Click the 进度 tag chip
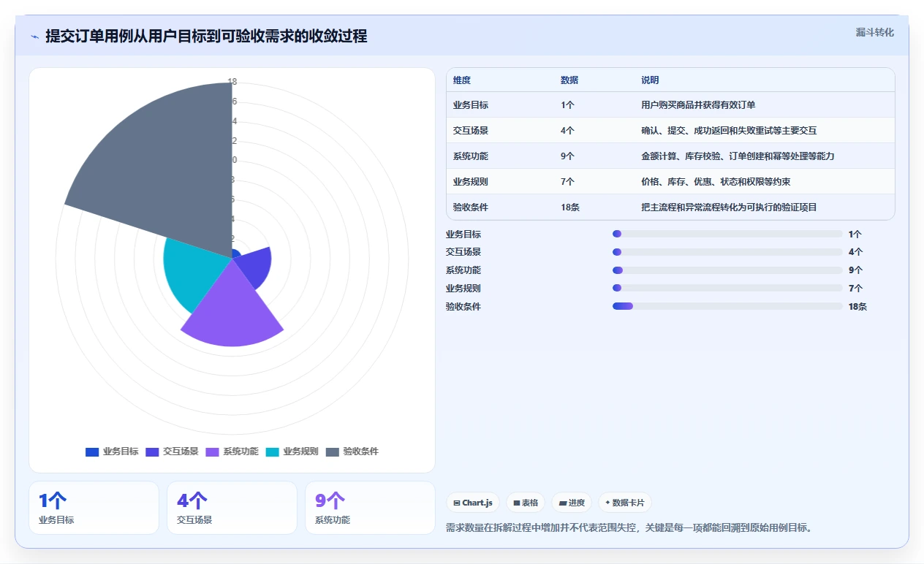This screenshot has width=924, height=564. (x=572, y=503)
